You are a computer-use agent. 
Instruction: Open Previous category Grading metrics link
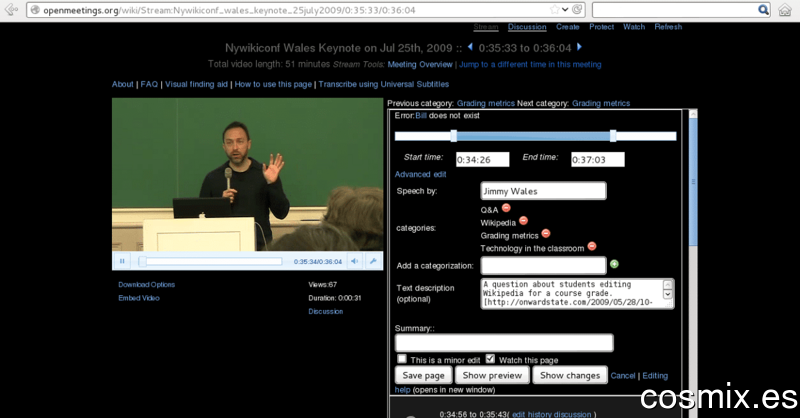485,103
